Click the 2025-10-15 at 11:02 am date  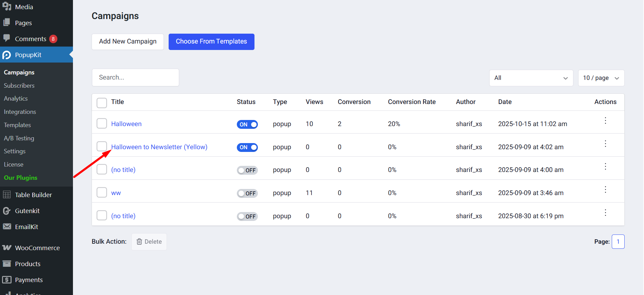(x=533, y=124)
